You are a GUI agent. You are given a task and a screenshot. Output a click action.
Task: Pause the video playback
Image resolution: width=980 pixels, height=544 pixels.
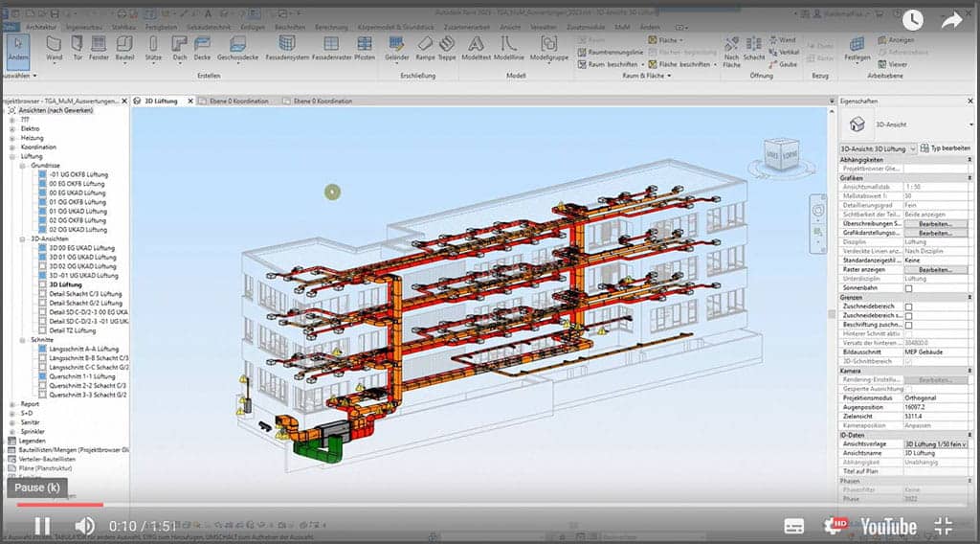(x=42, y=526)
